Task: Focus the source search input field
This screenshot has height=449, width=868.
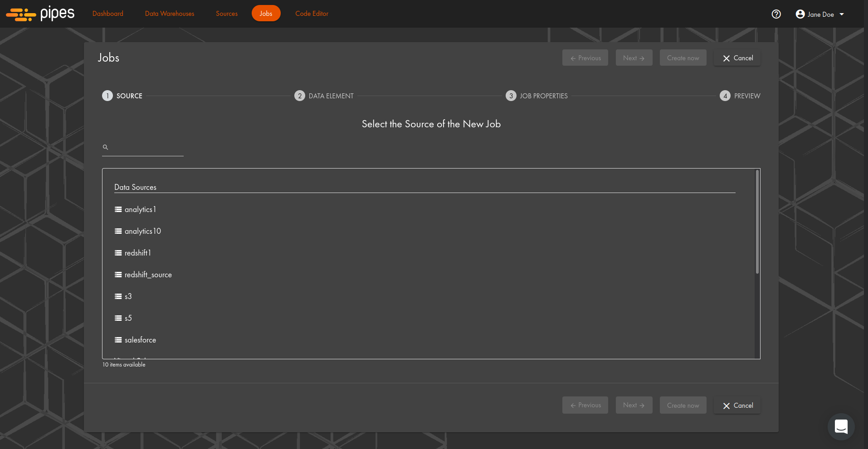Action: [146, 148]
